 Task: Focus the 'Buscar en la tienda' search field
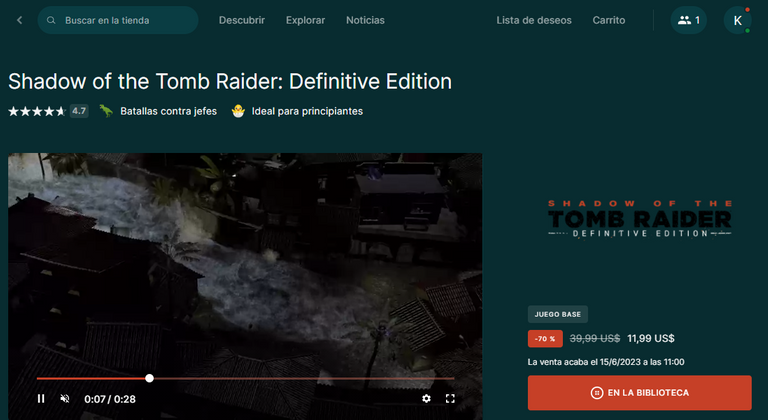point(118,20)
